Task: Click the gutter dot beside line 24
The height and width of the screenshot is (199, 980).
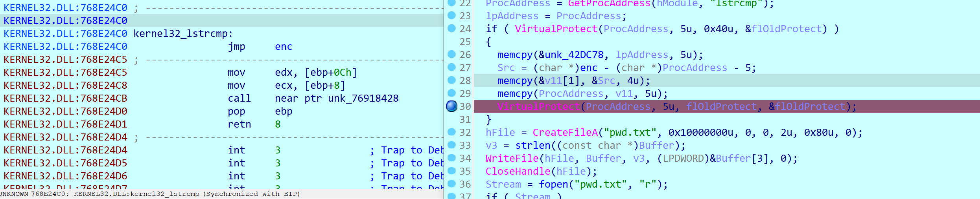Action: pos(452,28)
